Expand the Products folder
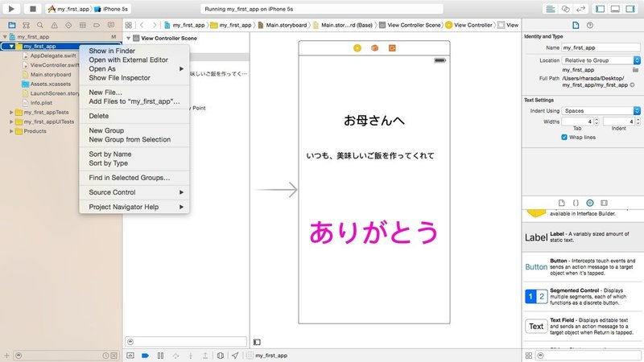The height and width of the screenshot is (362, 644). [11, 131]
